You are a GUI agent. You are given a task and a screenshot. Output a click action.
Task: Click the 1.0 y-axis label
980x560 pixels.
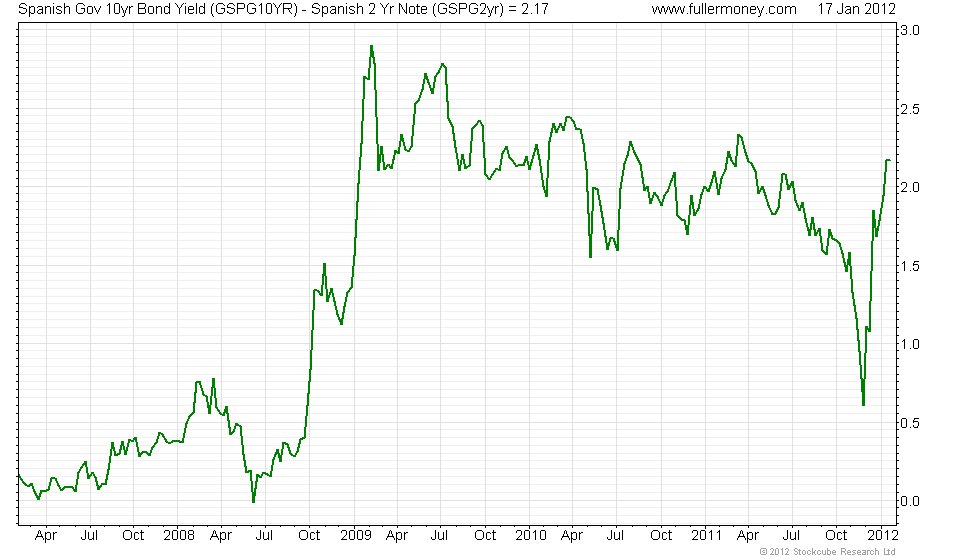[910, 344]
